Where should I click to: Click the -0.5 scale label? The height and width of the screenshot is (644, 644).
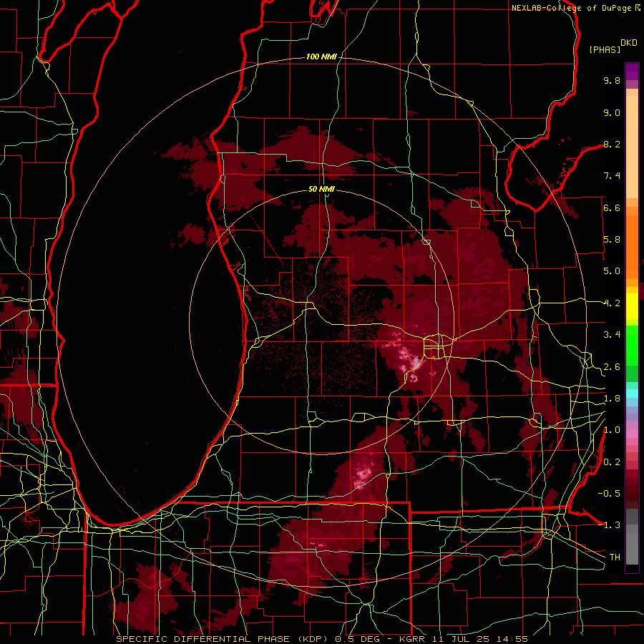609,494
